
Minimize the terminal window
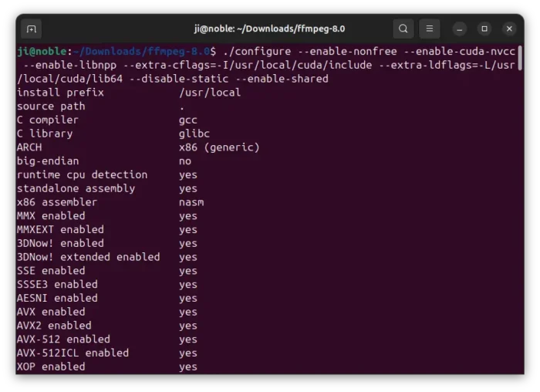(460, 29)
